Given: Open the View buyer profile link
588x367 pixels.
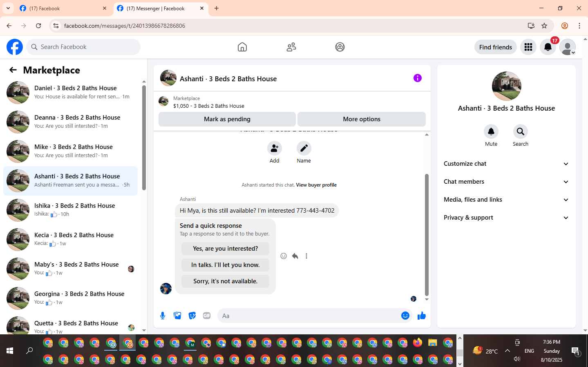Looking at the screenshot, I should (316, 185).
